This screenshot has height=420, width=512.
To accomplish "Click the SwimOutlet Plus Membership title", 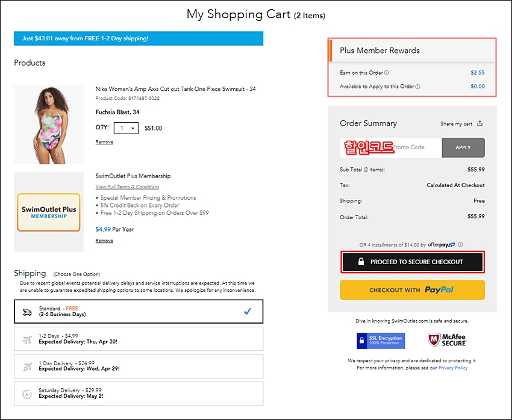I will 133,176.
